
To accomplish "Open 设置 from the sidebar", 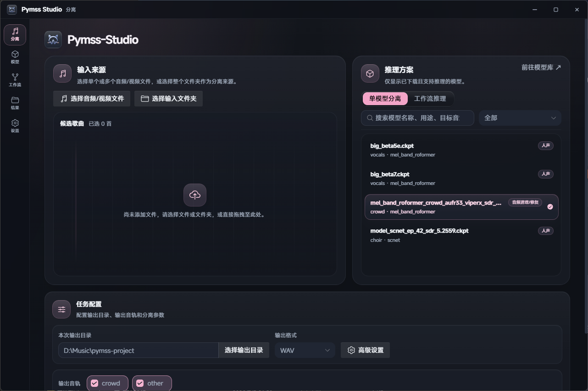I will point(15,127).
